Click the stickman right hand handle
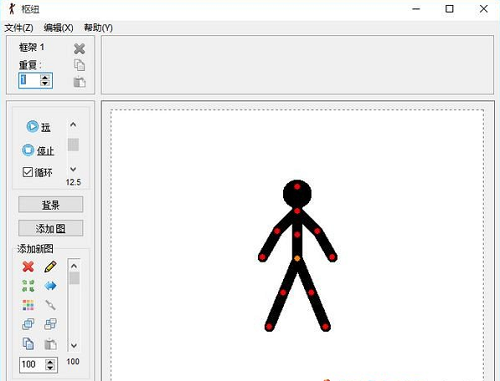 click(x=332, y=257)
